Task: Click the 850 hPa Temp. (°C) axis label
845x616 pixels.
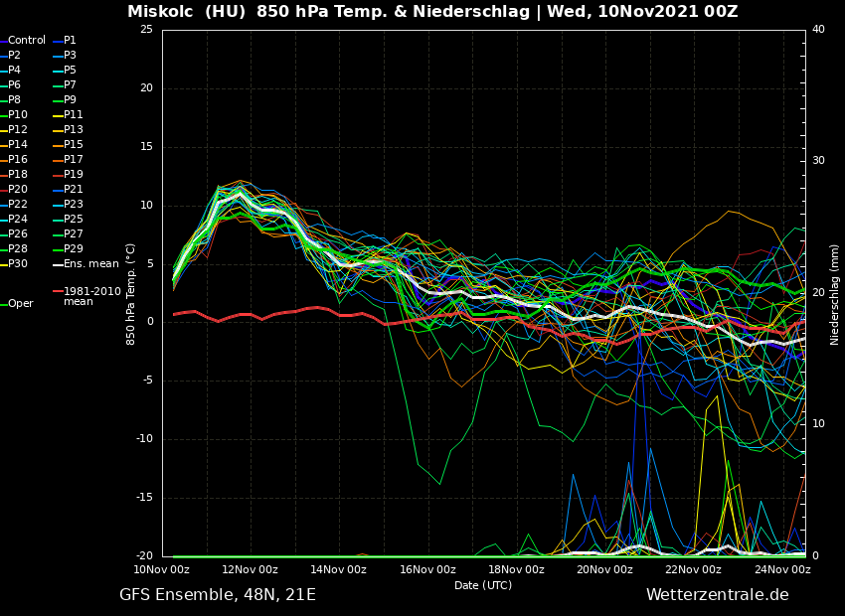Action: coord(131,294)
